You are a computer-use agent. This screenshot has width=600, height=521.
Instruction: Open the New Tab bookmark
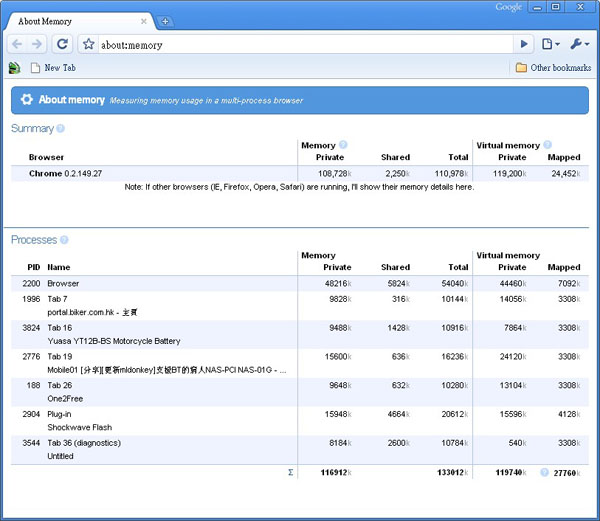[53, 68]
